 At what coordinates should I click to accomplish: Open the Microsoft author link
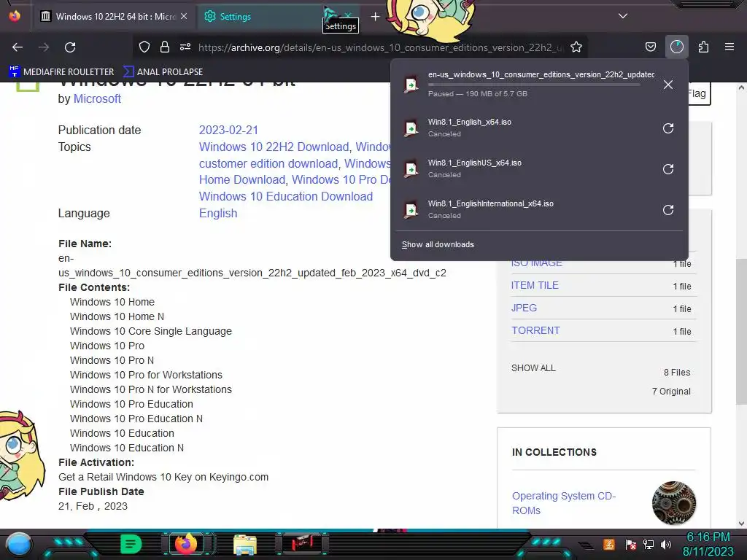click(x=97, y=98)
